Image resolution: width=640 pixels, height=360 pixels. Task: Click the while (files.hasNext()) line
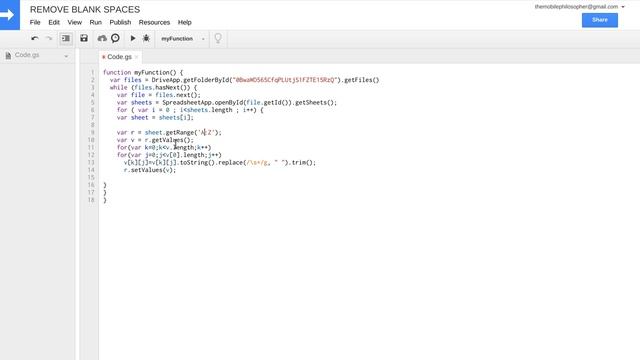tap(153, 87)
